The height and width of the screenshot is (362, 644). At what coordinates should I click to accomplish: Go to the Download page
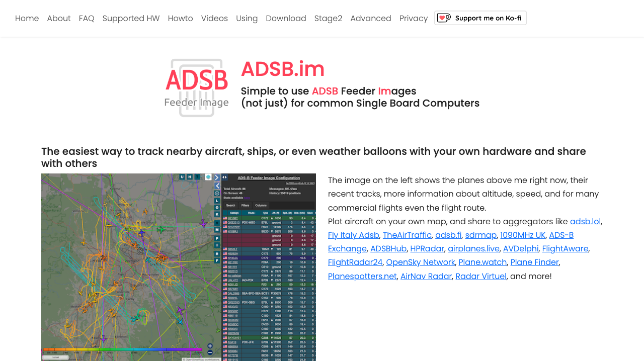[x=286, y=19]
